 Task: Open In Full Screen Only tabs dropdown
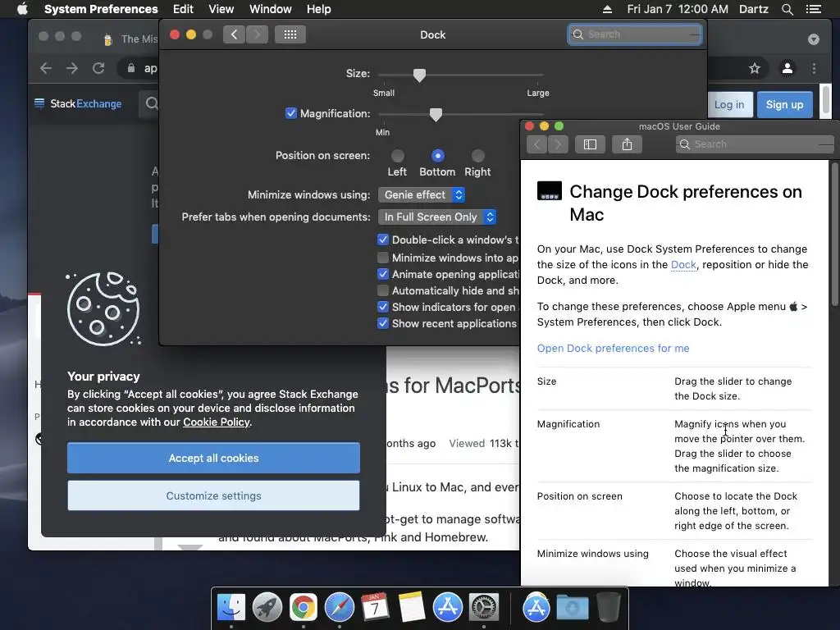pyautogui.click(x=437, y=217)
